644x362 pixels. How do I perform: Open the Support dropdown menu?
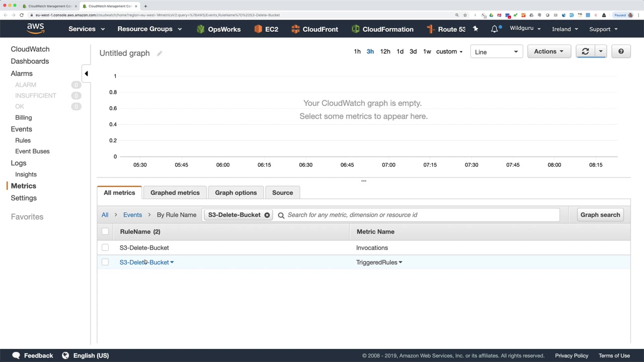click(603, 29)
